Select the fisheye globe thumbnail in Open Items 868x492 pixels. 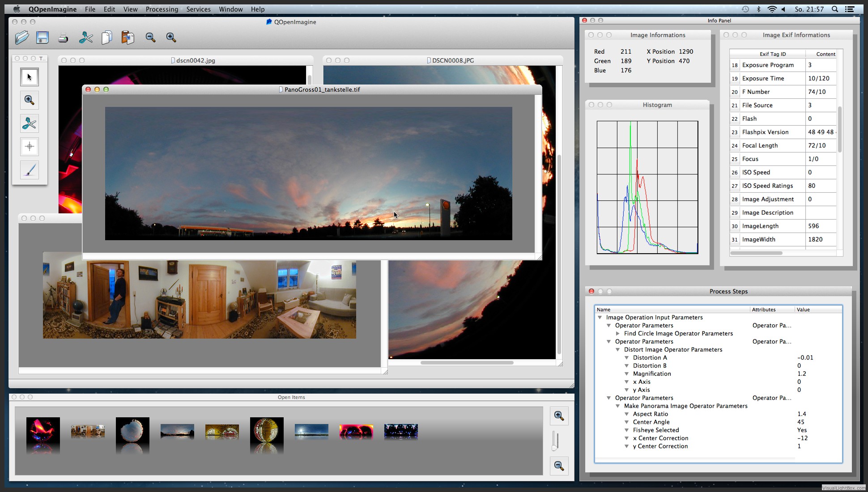pos(267,431)
